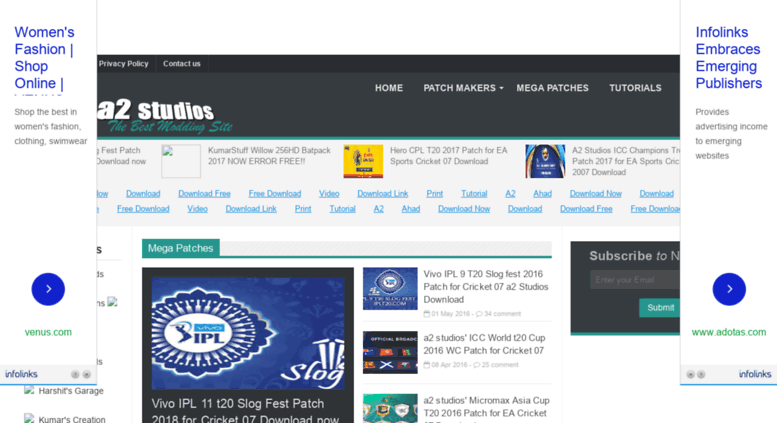Click the Download Now link in second ad row

click(x=464, y=209)
